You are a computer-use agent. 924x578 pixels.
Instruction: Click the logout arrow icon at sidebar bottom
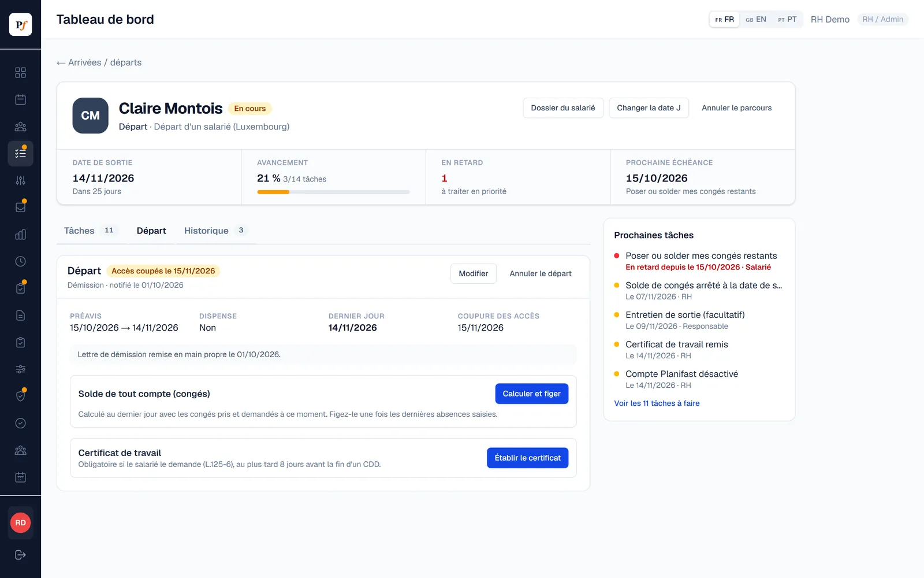point(20,555)
